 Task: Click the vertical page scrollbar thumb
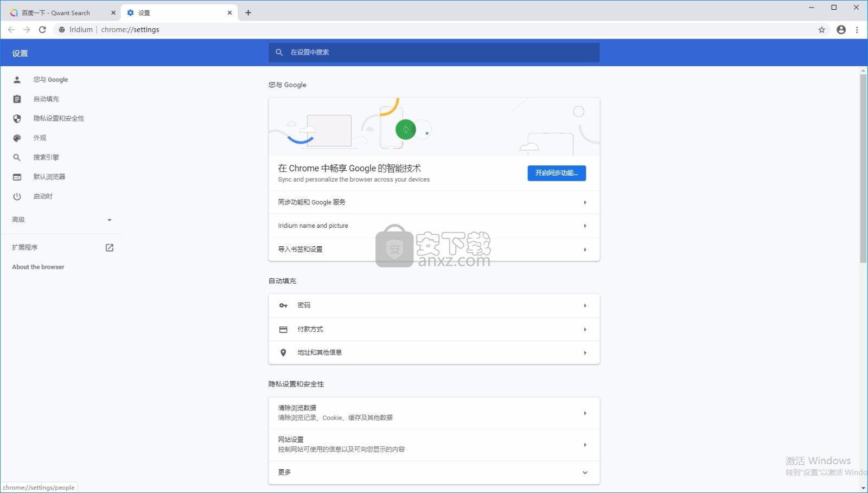point(863,169)
